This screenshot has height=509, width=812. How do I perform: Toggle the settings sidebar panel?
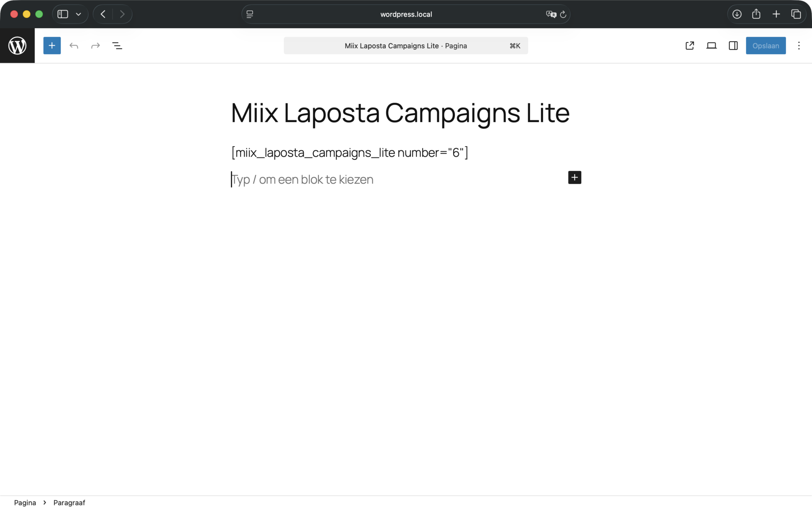733,46
